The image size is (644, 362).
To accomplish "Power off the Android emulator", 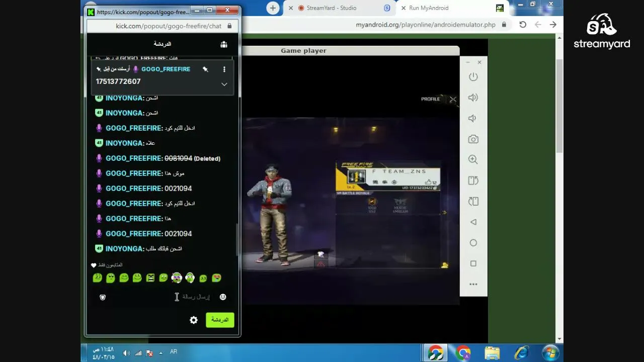I will tap(473, 77).
